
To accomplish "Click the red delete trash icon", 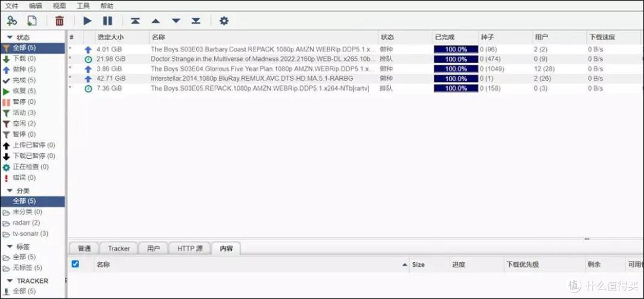I will tap(60, 20).
